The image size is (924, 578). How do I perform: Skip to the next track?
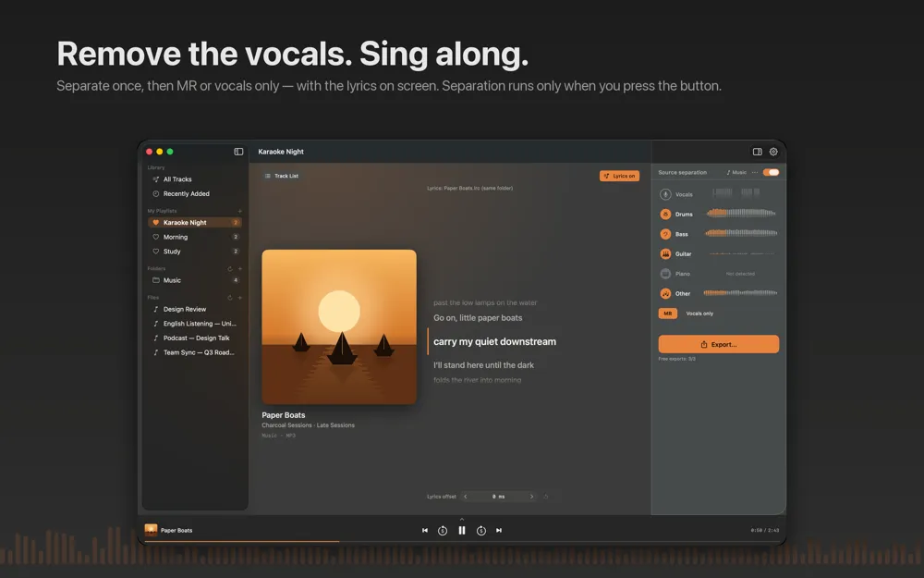coord(499,530)
